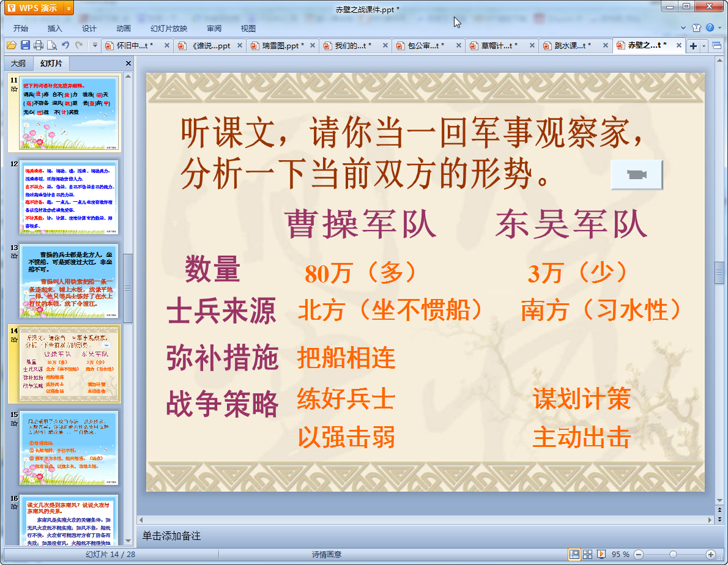This screenshot has height=565, width=728.
Task: Expand the new-document dropdown arrow beside plus
Action: pos(704,46)
